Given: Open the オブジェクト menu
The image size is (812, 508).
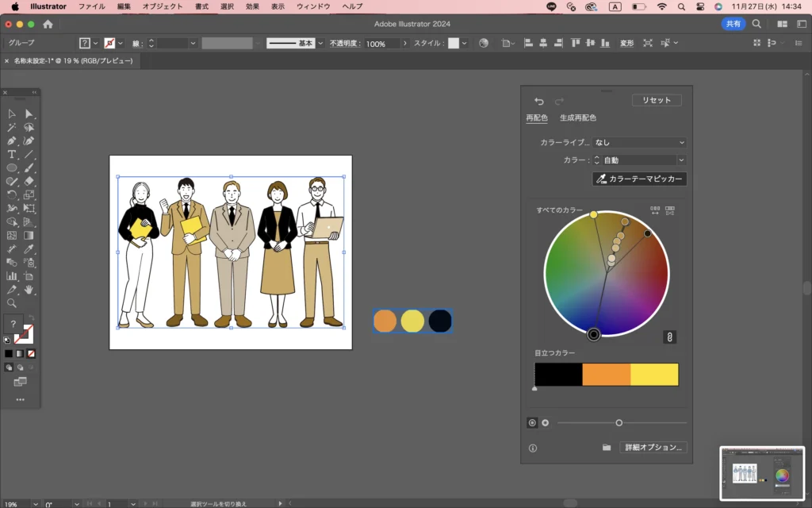Looking at the screenshot, I should 162,6.
